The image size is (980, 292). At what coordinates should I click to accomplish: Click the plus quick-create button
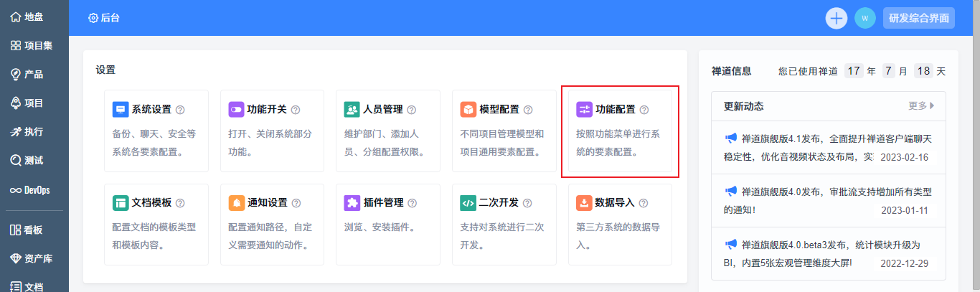coord(837,18)
